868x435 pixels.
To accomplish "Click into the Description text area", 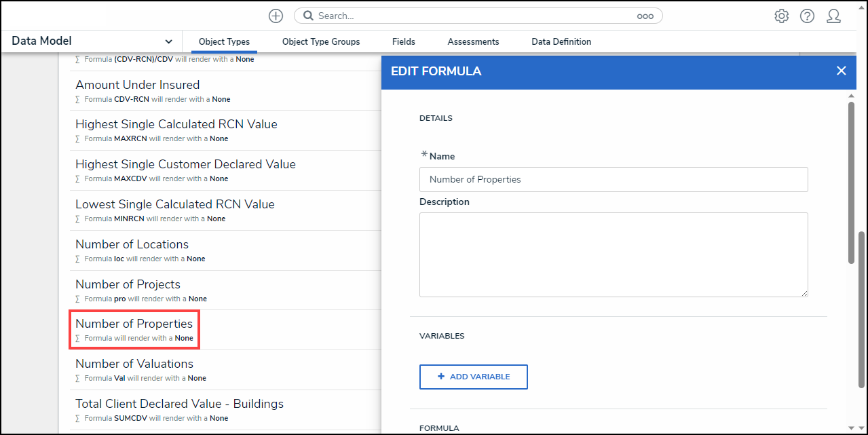I will point(614,254).
